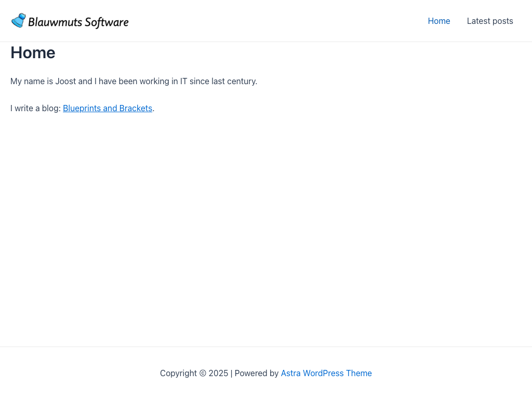The width and height of the screenshot is (532, 399).
Task: Click the words 'last century' in intro
Action: [x=234, y=81]
